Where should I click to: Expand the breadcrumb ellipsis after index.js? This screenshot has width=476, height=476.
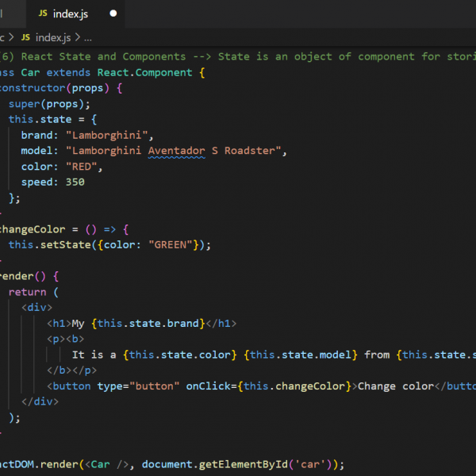point(88,37)
